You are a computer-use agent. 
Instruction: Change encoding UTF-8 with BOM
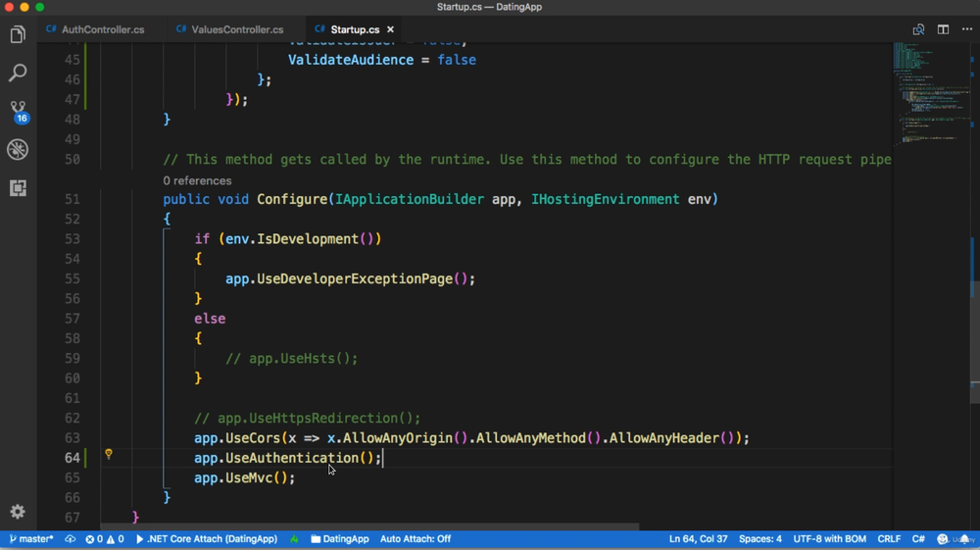point(829,539)
